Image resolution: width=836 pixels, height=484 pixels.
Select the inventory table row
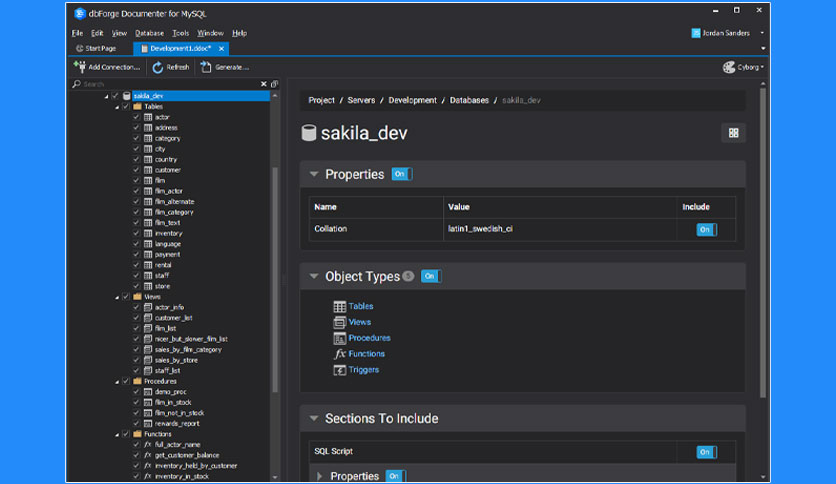point(168,233)
